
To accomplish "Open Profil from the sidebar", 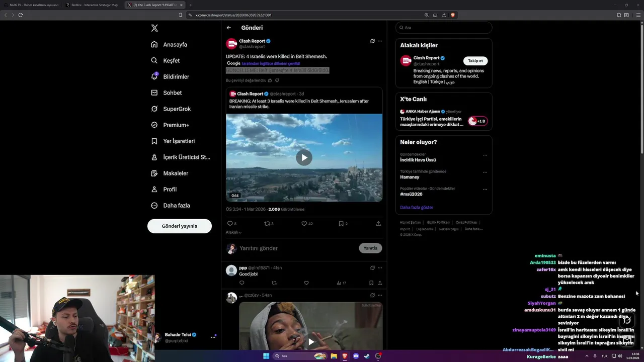I will coord(164,189).
